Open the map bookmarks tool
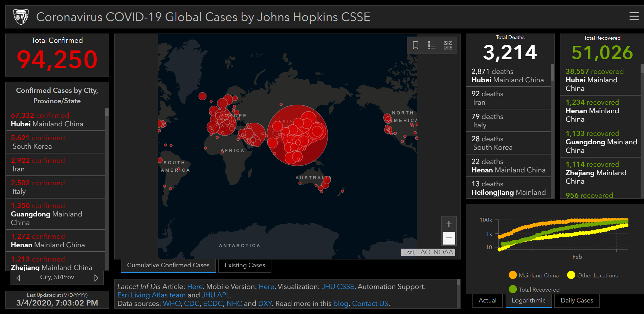Viewport: 644px width, 314px height. tap(416, 45)
